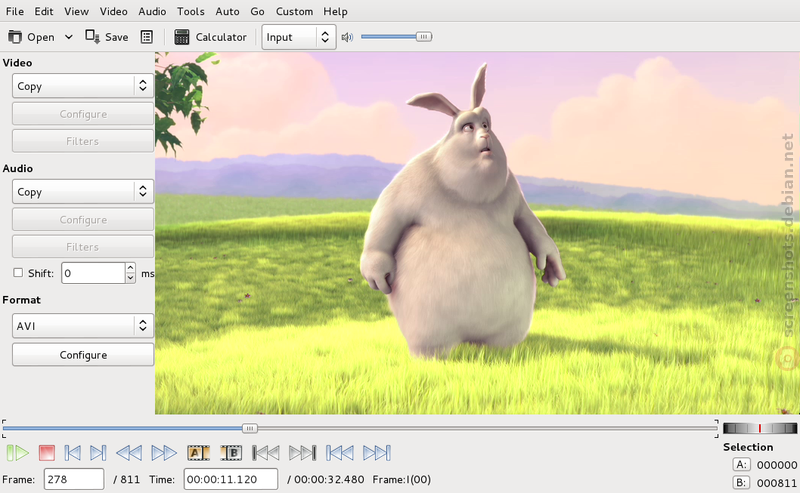Viewport: 800px width, 493px height.
Task: Open the Input/Output preview mode dropdown
Action: click(299, 37)
